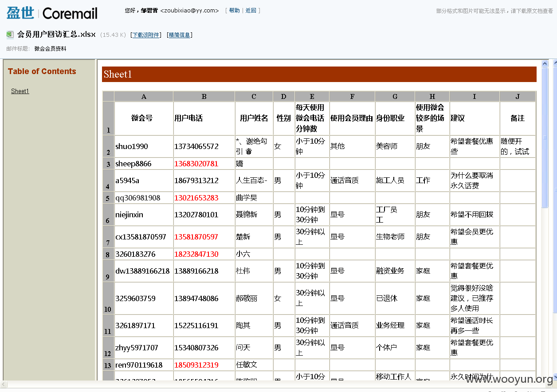557x392 pixels.
Task: Click the Sheet1 header banner
Action: click(319, 74)
